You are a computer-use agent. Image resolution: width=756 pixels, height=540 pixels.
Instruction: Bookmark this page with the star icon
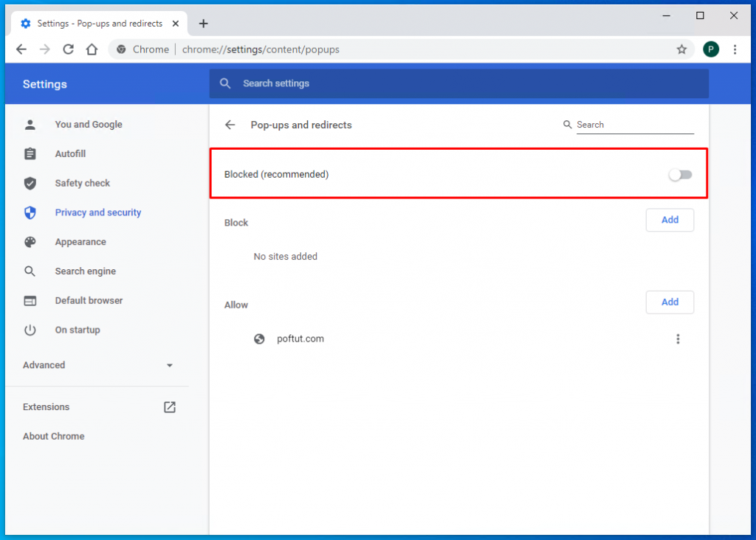click(x=681, y=49)
